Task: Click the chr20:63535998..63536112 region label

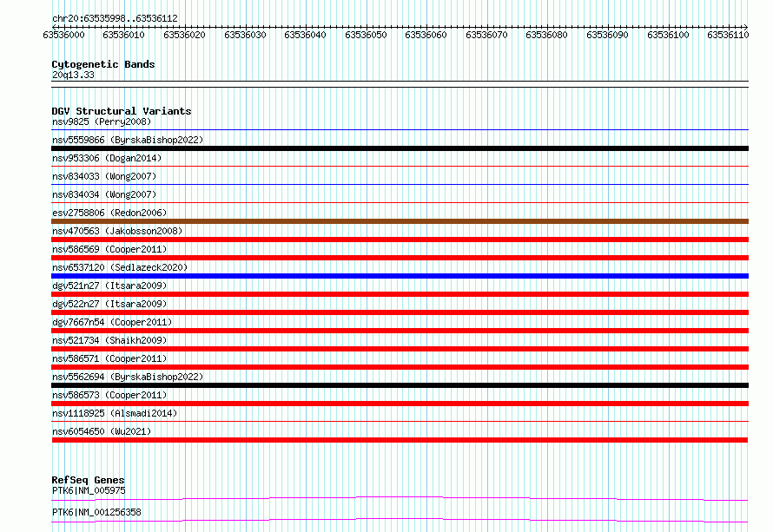Action: (115, 18)
